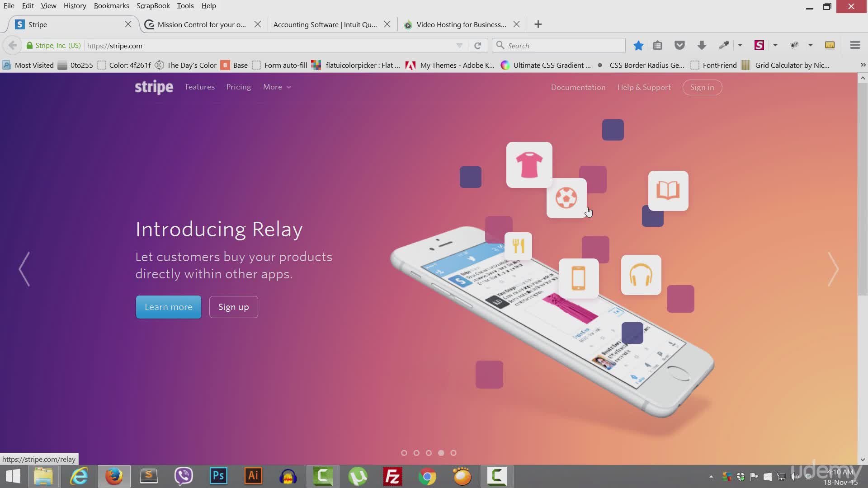Open the FontFriend bookmark
Screen dimensions: 868x488
click(x=714, y=65)
